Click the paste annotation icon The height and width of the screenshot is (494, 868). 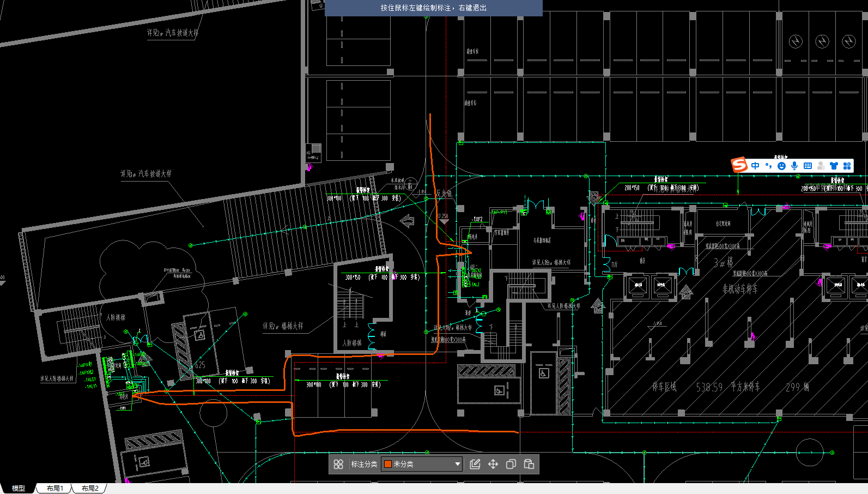click(x=529, y=464)
